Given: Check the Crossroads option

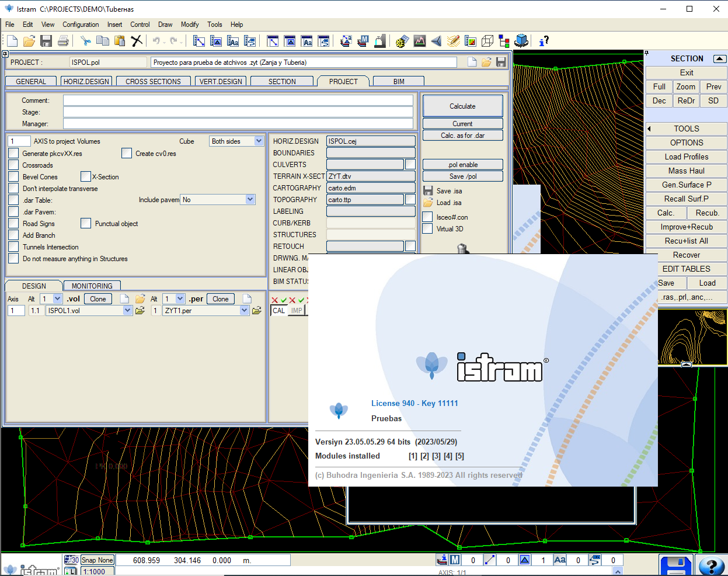Looking at the screenshot, I should [13, 165].
